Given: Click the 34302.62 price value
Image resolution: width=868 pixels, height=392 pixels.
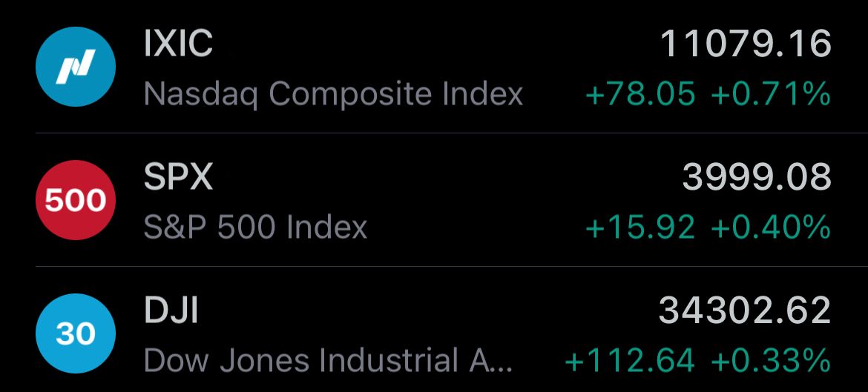Looking at the screenshot, I should (745, 310).
